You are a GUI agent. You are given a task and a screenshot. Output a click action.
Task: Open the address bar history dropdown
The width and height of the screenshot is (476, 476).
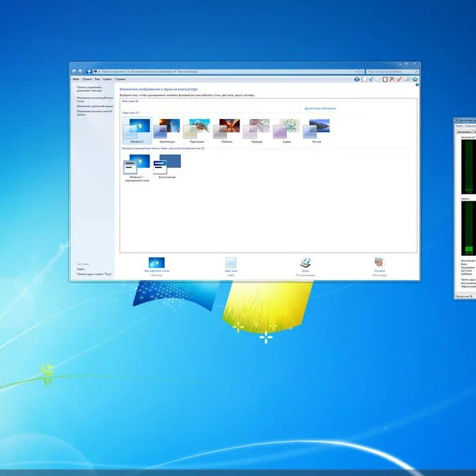pyautogui.click(x=357, y=71)
